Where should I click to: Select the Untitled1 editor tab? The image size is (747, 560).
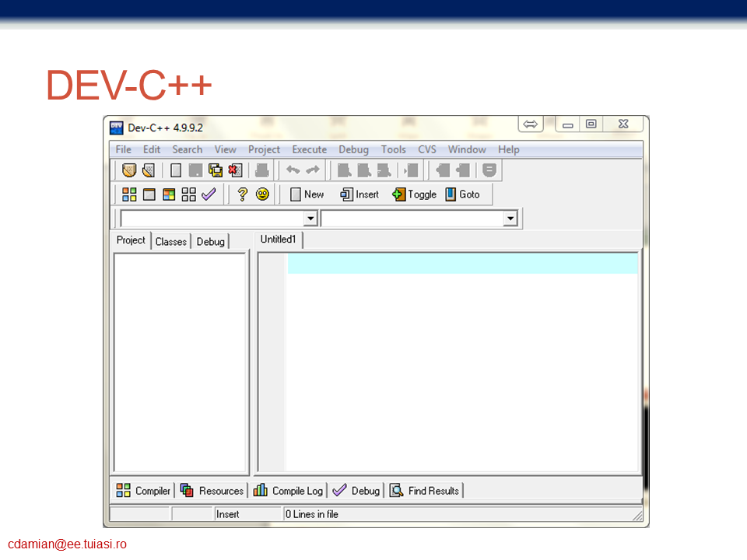279,239
